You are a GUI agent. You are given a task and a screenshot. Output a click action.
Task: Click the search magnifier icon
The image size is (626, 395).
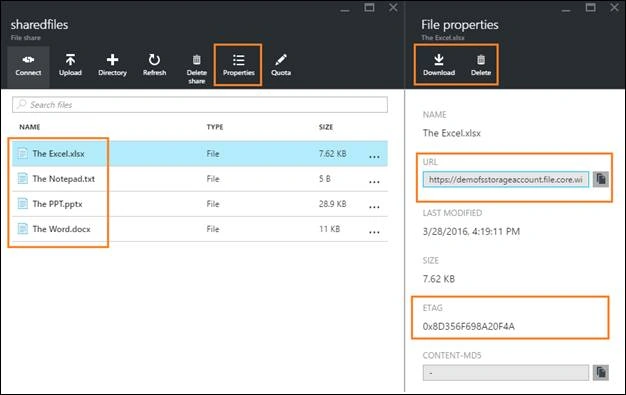[22, 104]
